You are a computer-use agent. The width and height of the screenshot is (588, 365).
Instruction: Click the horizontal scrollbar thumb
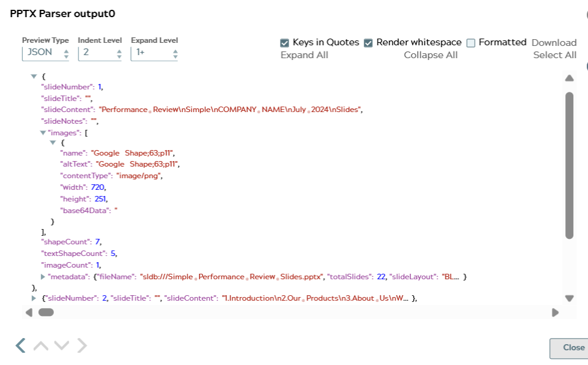click(x=46, y=312)
